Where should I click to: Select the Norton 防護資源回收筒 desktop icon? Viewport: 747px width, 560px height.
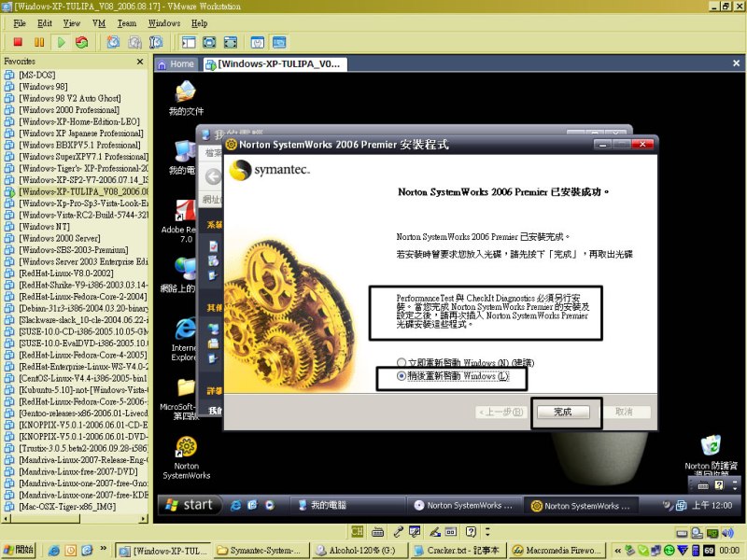(x=711, y=455)
